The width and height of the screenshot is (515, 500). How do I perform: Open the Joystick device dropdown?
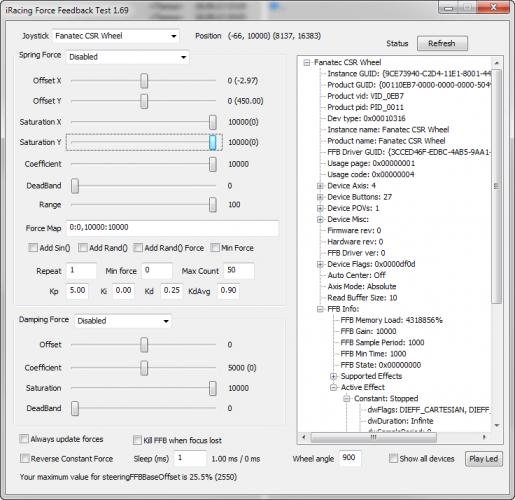pyautogui.click(x=116, y=36)
